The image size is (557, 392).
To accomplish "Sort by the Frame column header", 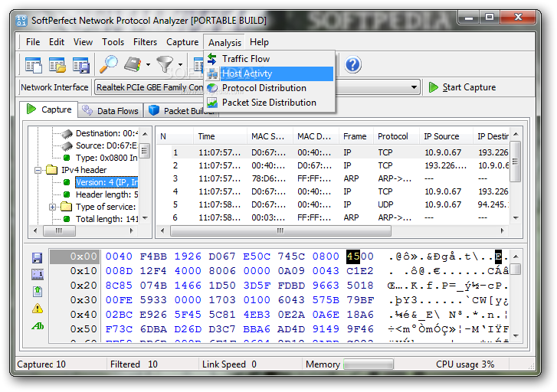I will tap(356, 136).
